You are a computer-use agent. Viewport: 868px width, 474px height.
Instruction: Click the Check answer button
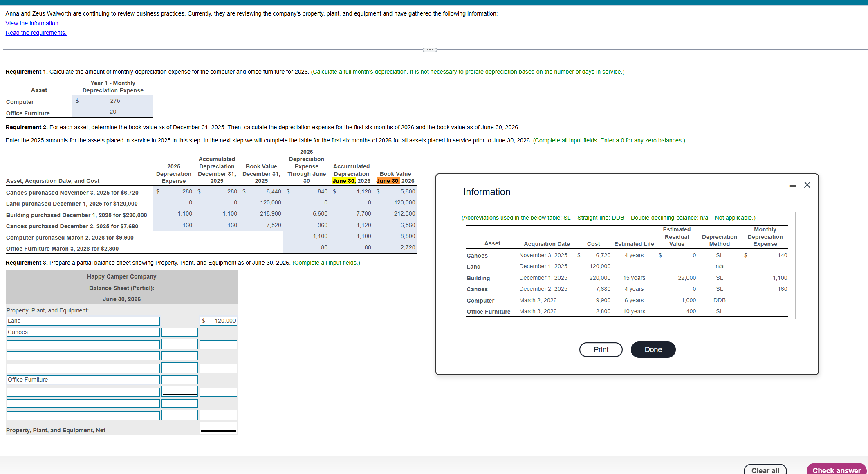point(836,470)
